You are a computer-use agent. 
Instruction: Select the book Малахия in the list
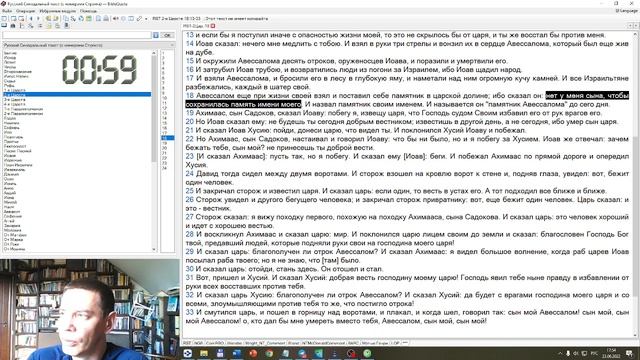coord(12,230)
